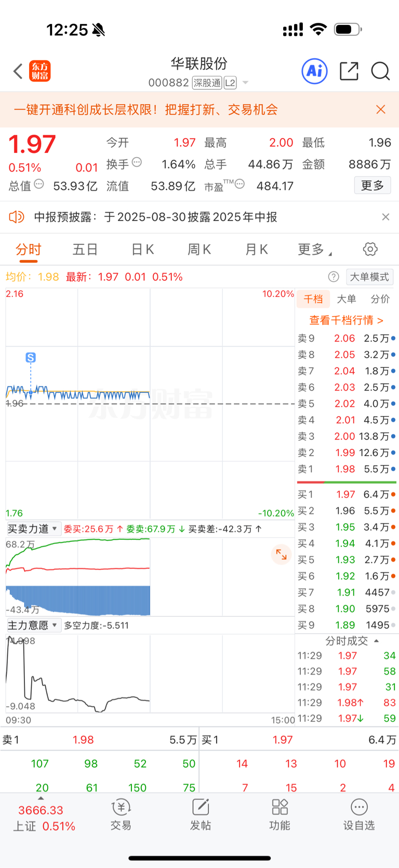Go back using the left arrow
This screenshot has height=868, width=399.
(18, 71)
